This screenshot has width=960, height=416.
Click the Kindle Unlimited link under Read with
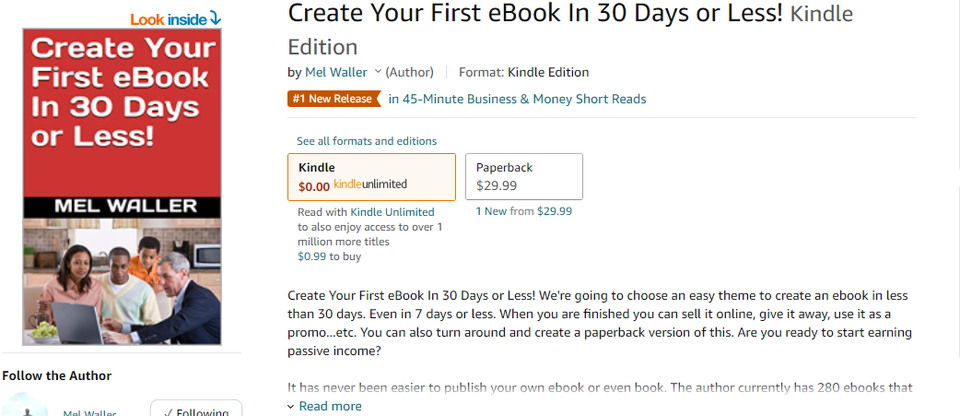coord(392,212)
